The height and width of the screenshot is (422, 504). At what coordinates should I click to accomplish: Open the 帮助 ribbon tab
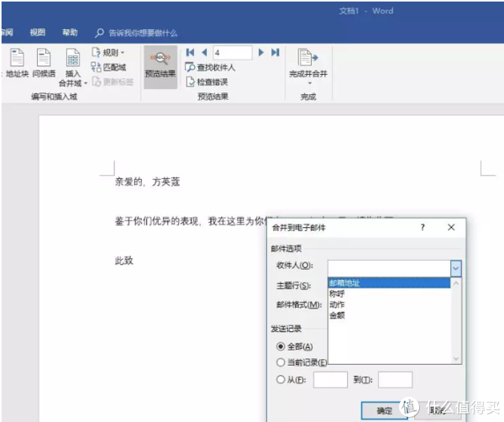point(70,32)
